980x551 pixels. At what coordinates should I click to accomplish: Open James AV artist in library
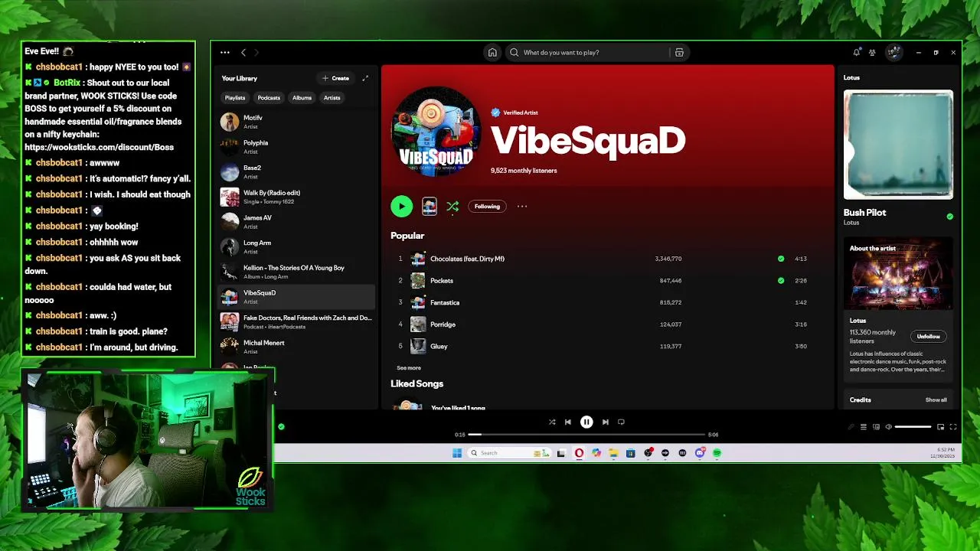click(296, 222)
